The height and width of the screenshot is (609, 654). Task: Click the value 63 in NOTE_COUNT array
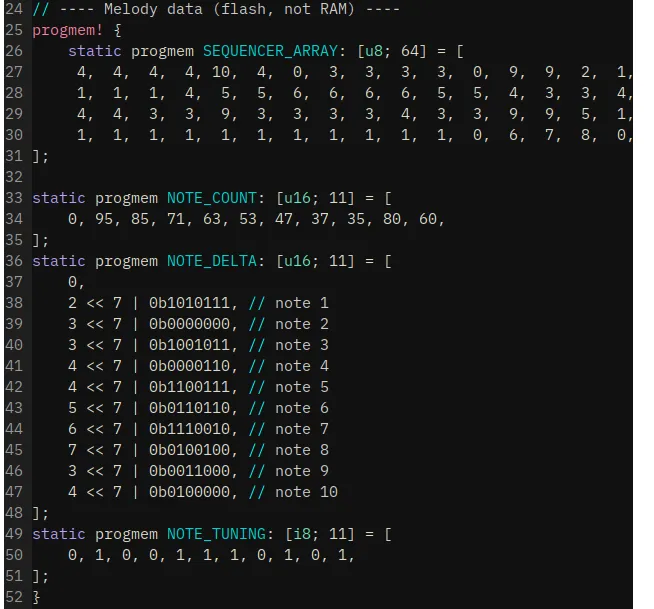[x=212, y=219]
